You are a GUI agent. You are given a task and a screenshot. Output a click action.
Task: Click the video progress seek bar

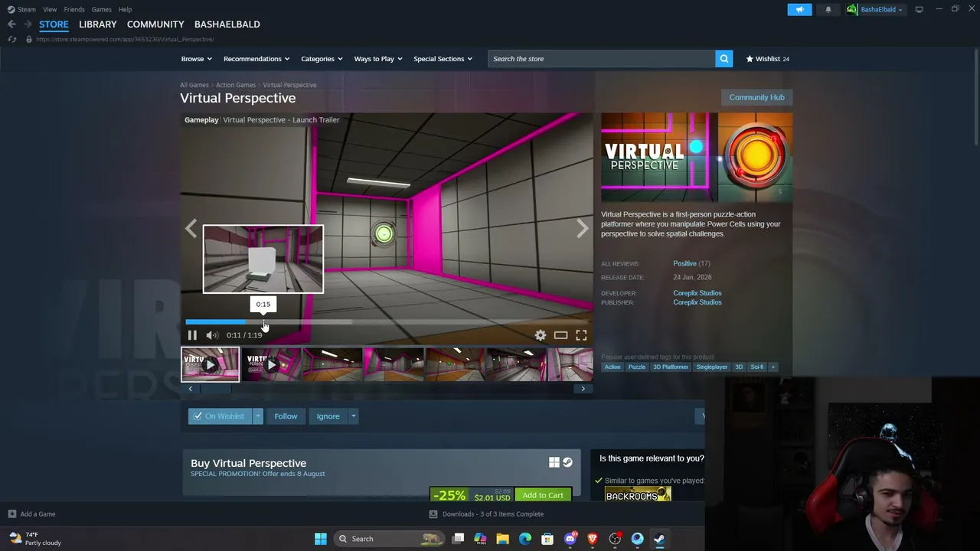(x=387, y=322)
